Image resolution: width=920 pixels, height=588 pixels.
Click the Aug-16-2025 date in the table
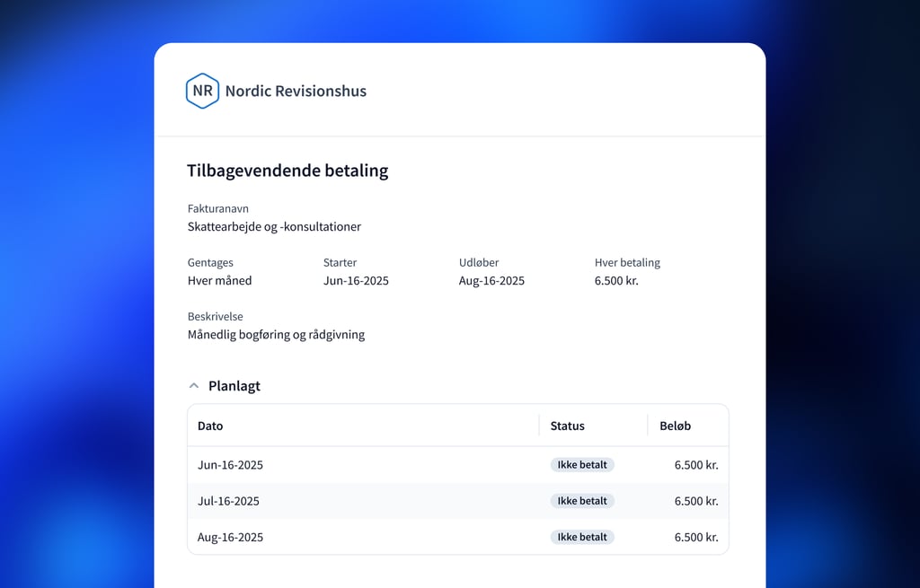coord(230,537)
